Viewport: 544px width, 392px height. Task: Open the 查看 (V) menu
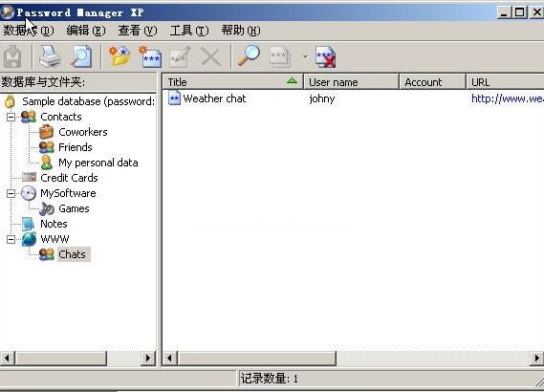[138, 31]
